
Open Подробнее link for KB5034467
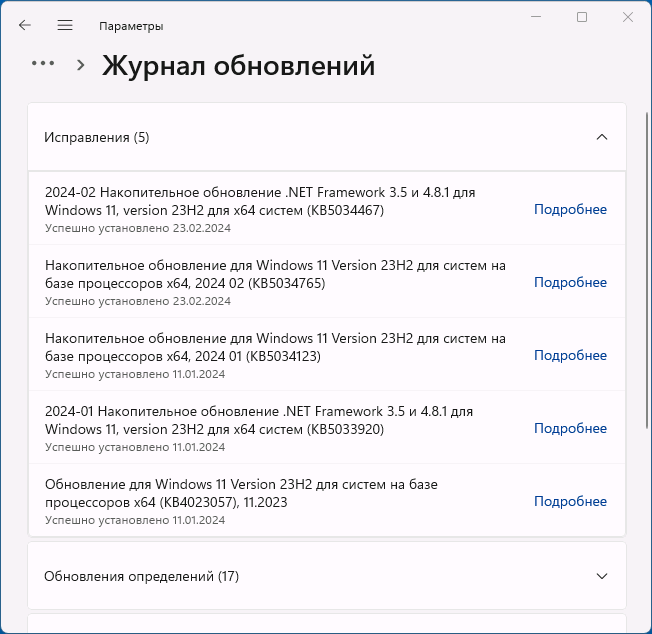tap(570, 209)
